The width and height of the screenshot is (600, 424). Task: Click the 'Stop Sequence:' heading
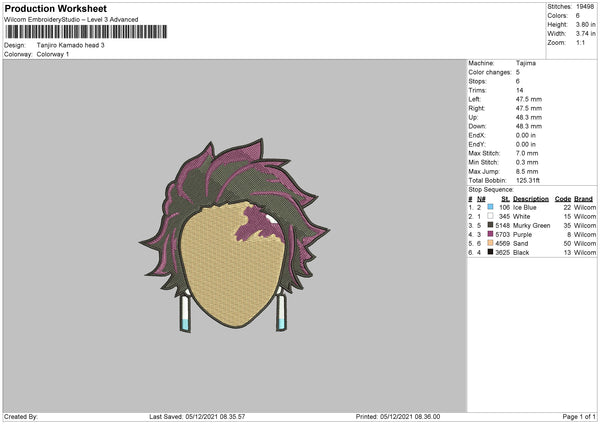tap(491, 190)
